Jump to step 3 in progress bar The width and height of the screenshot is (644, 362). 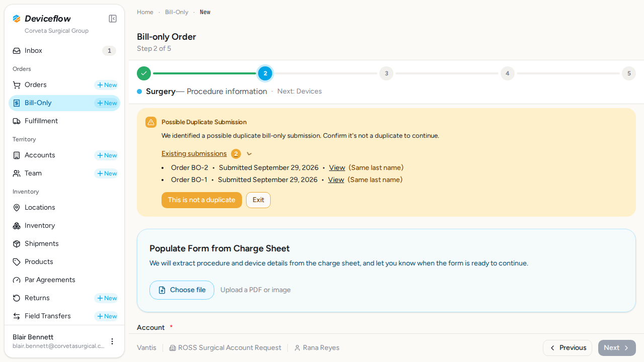[x=386, y=73]
